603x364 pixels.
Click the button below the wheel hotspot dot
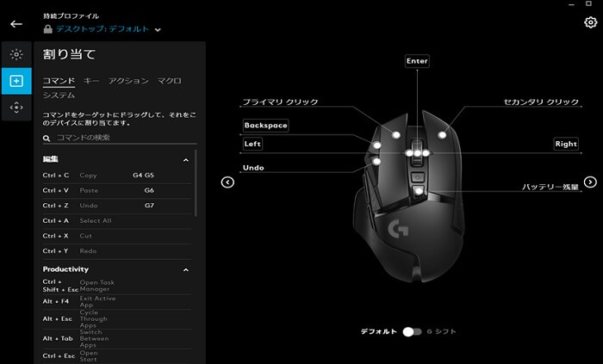point(420,190)
